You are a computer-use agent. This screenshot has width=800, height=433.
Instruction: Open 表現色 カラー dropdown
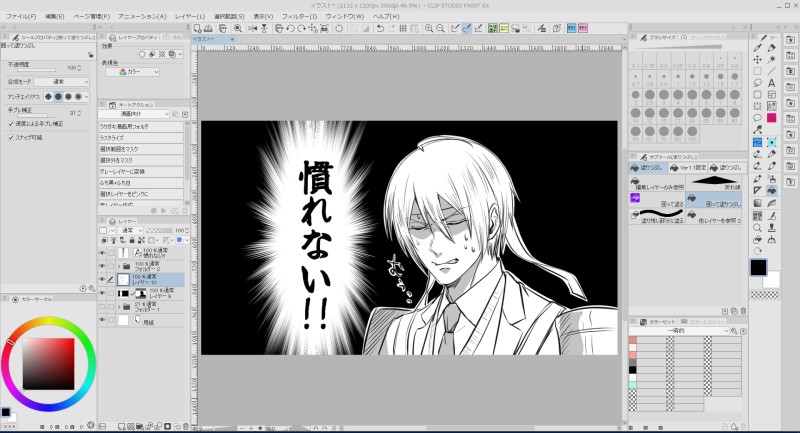click(x=132, y=72)
